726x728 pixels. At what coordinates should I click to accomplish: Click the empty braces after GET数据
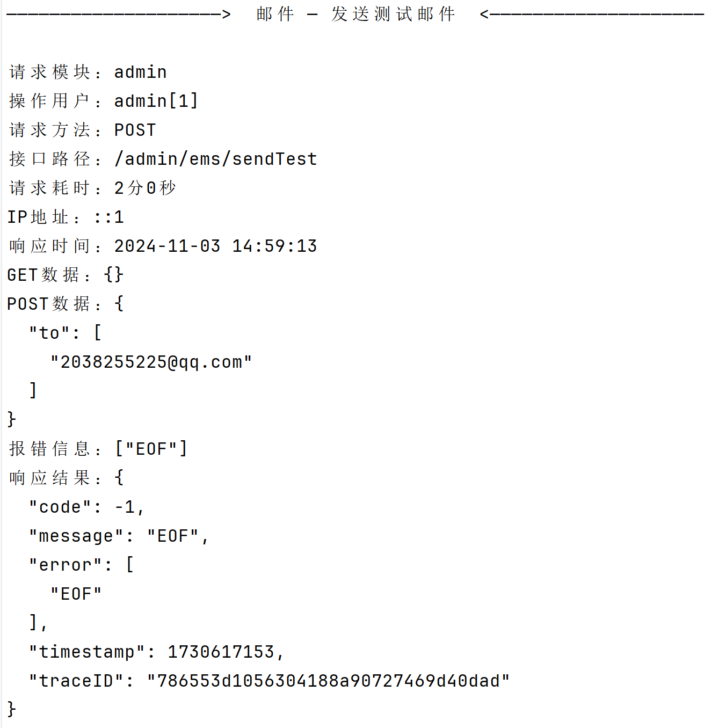[x=114, y=275]
